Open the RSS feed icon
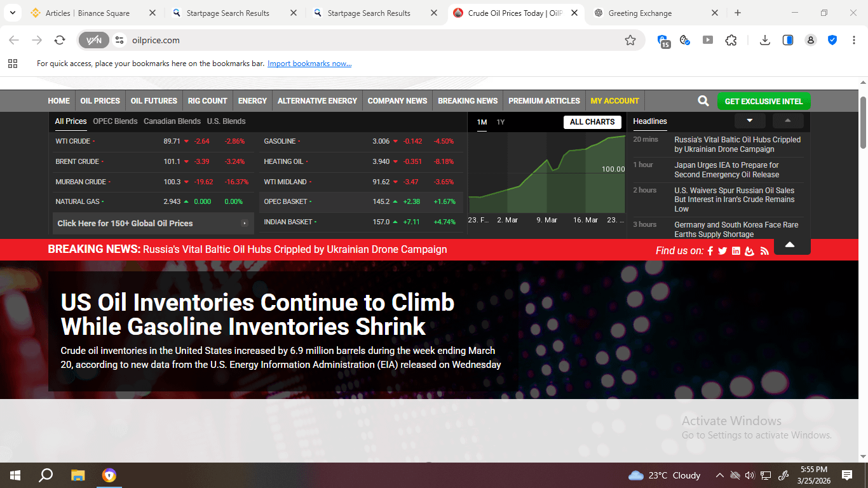 coord(764,251)
